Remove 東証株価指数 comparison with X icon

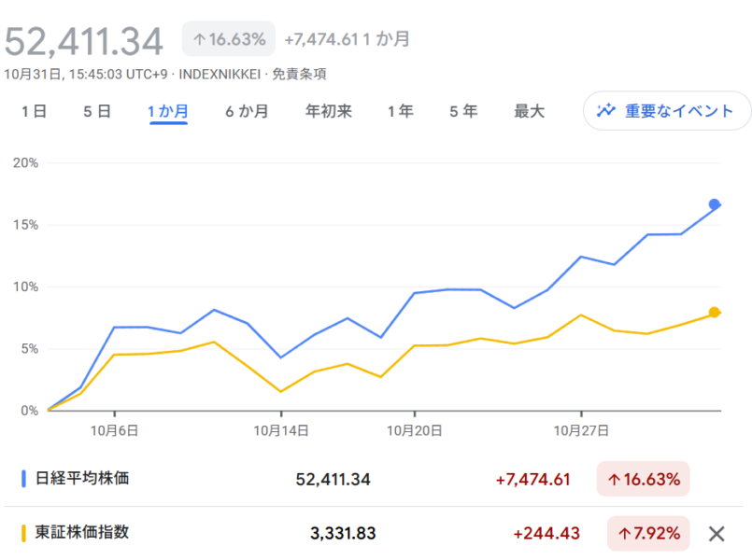[717, 534]
